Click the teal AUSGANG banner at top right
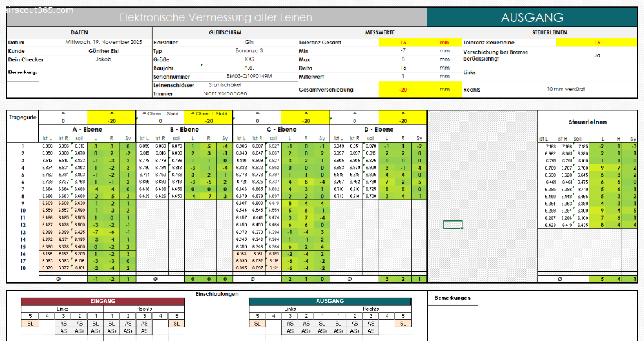This screenshot has height=341, width=644. click(532, 17)
